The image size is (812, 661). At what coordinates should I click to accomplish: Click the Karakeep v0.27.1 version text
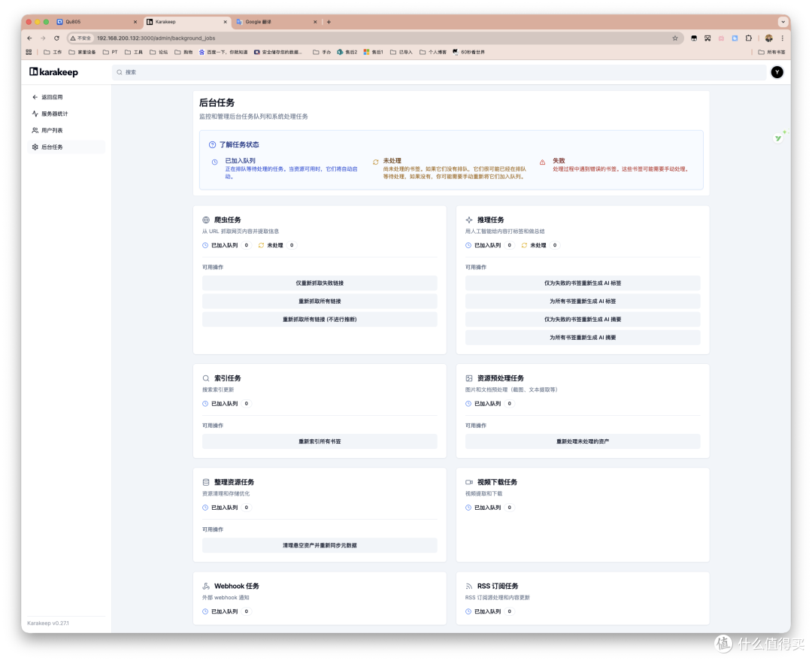click(x=48, y=623)
